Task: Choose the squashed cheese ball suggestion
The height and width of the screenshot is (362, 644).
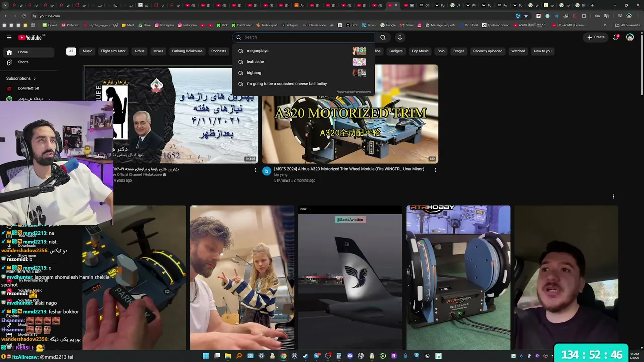Action: [x=303, y=84]
